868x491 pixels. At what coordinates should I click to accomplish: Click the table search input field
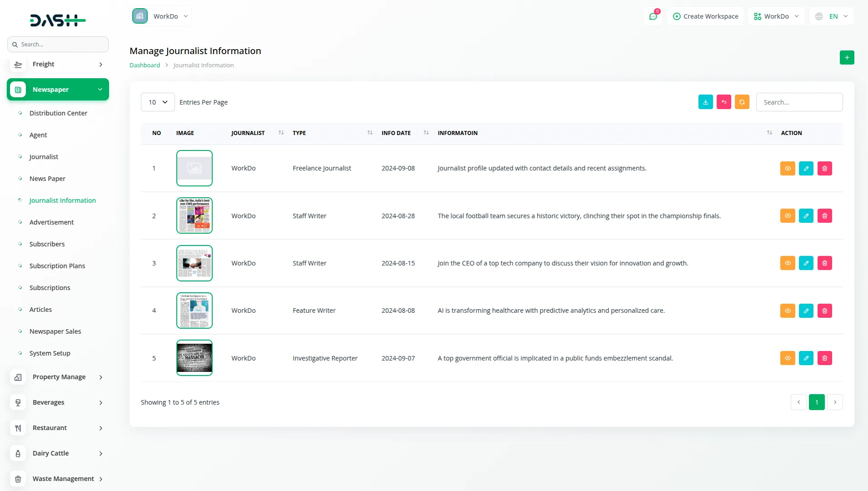[799, 102]
